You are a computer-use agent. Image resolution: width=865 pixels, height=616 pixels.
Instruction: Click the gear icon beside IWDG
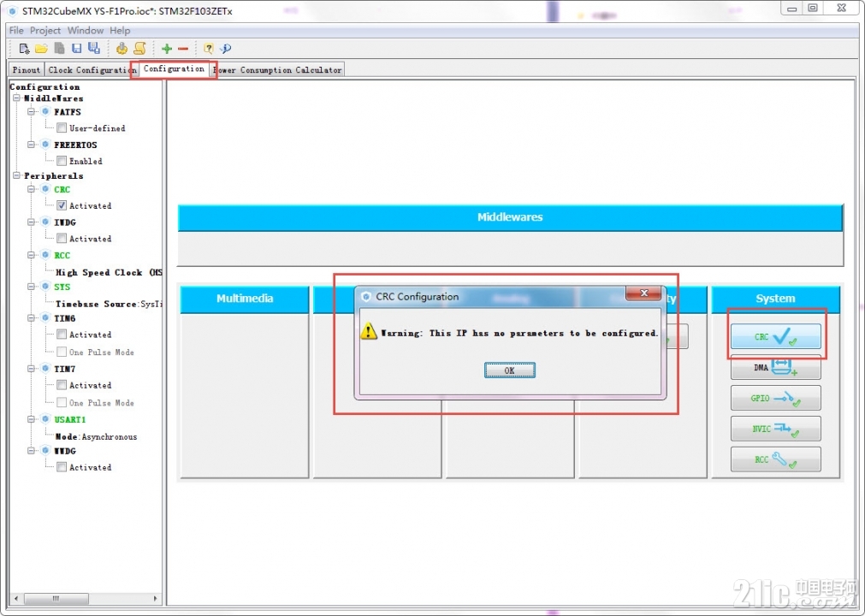(46, 222)
